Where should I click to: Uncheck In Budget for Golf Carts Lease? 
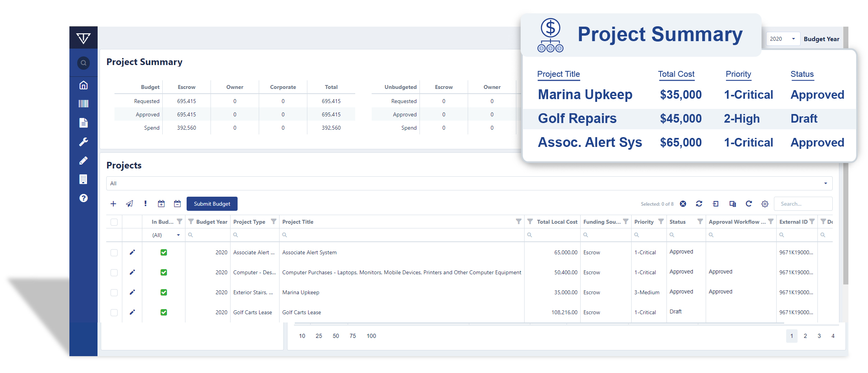pos(164,312)
